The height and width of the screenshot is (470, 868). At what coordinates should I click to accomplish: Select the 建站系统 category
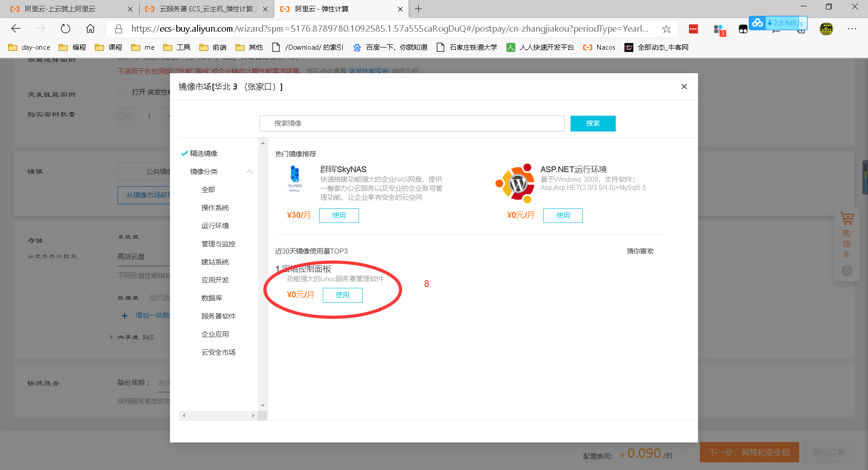(215, 262)
